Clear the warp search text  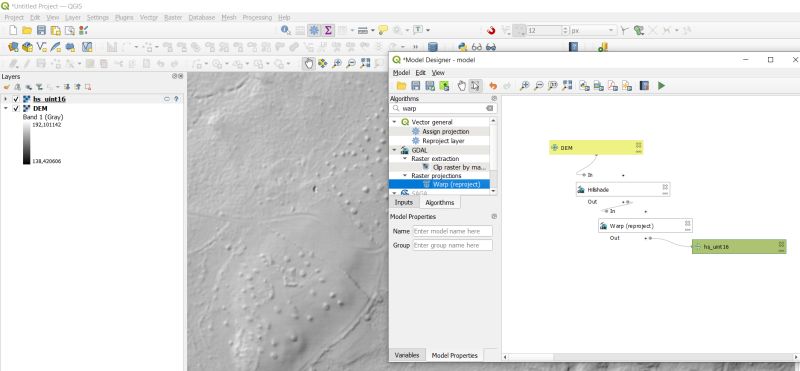click(x=489, y=109)
